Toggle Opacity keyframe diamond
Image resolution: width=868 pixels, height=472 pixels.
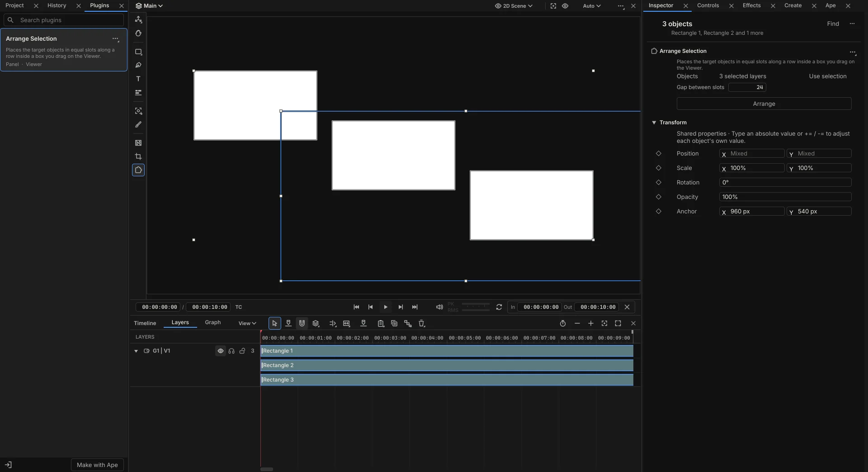point(659,197)
